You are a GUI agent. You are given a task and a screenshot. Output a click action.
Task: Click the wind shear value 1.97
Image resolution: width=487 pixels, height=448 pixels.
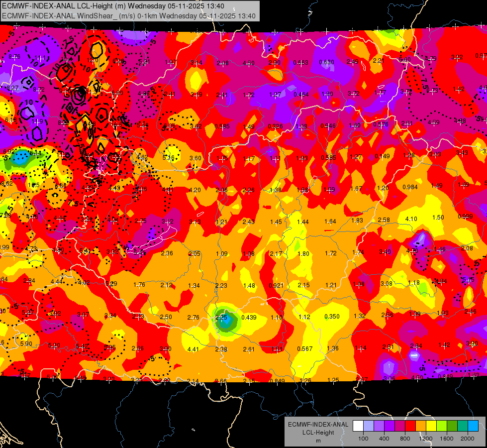coord(171,63)
